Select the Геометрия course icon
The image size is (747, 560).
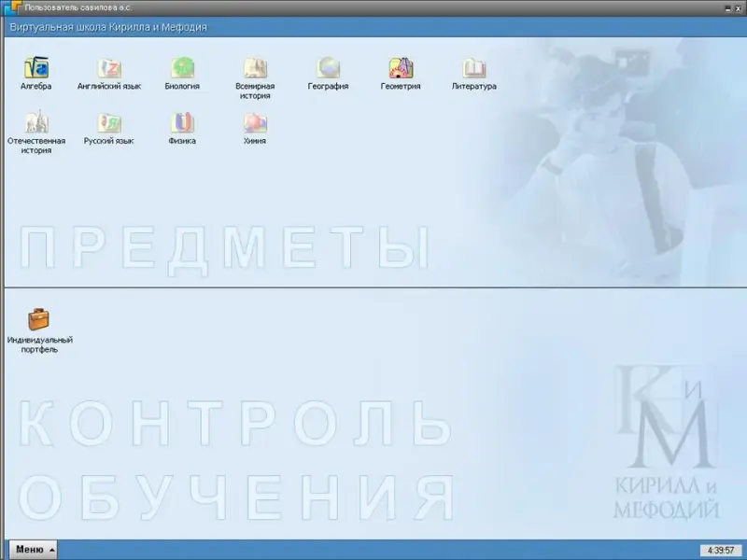401,68
